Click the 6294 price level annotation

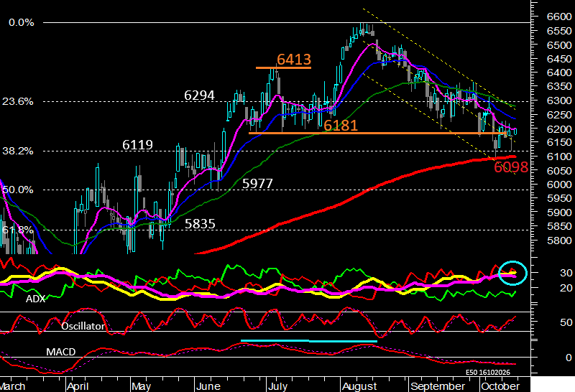pyautogui.click(x=199, y=95)
